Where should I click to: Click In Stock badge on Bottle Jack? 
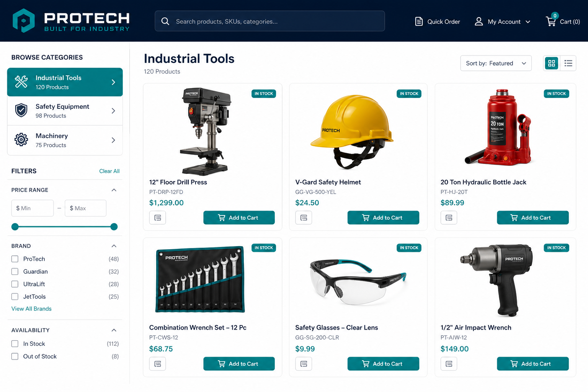556,94
